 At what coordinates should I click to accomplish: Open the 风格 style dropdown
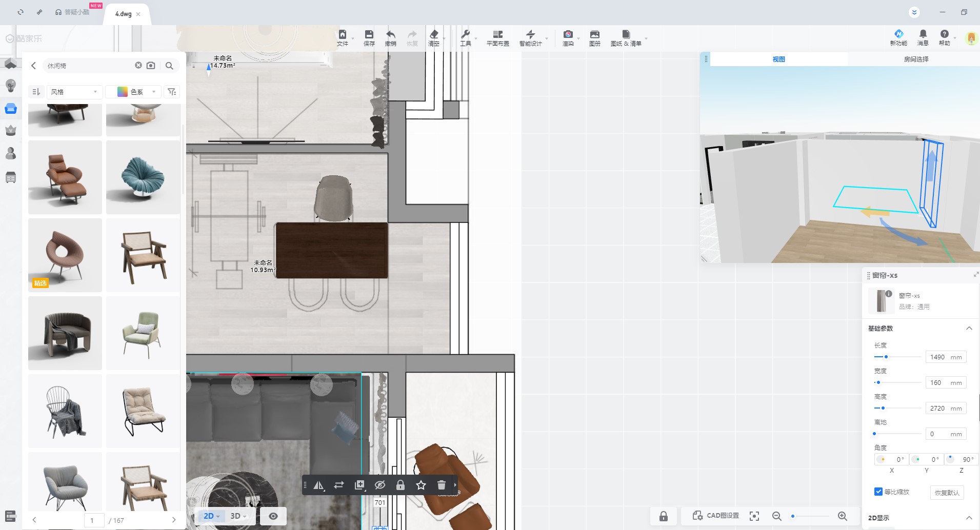[74, 92]
